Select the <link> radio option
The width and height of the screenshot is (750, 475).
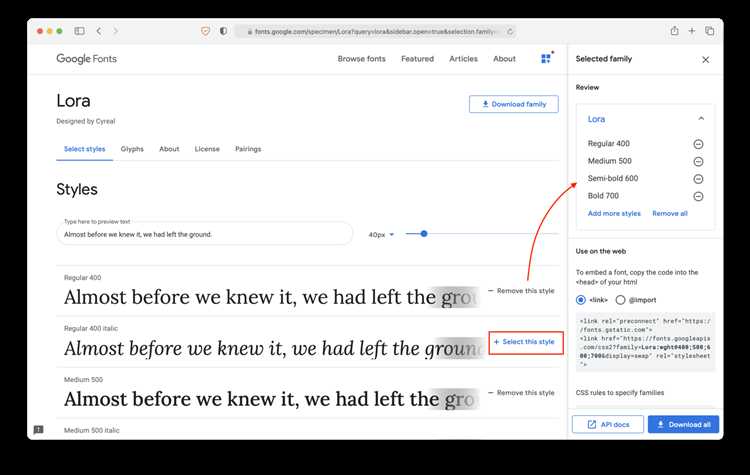581,300
